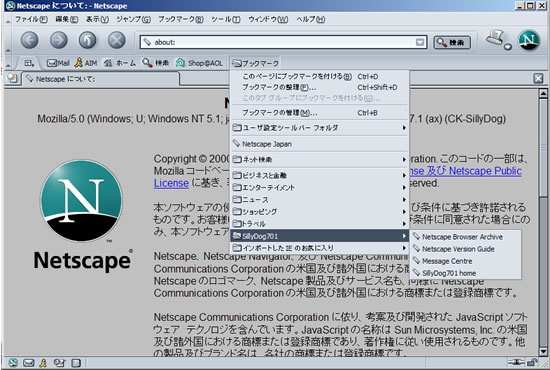Click the vertical scrollbar thumb
This screenshot has width=550, height=370.
point(543,147)
